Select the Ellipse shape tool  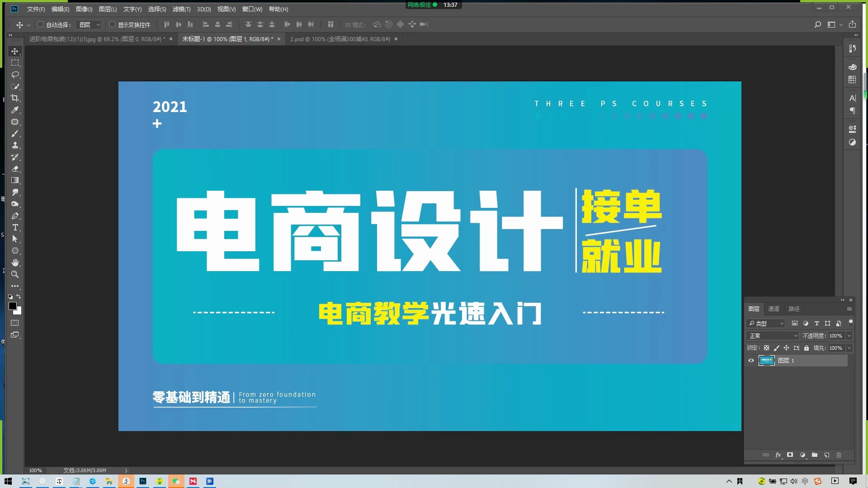click(15, 251)
